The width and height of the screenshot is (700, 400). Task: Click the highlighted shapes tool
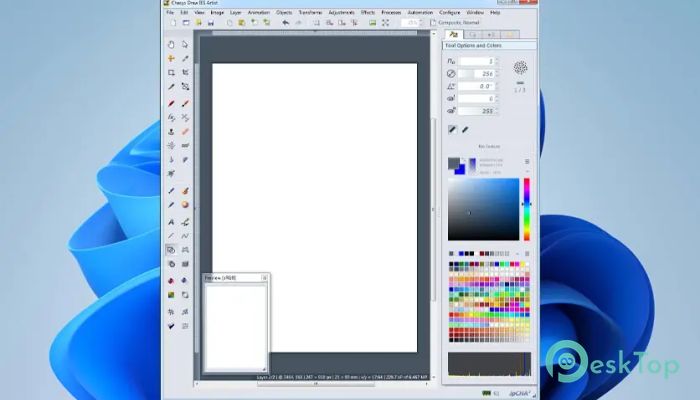[x=171, y=250]
